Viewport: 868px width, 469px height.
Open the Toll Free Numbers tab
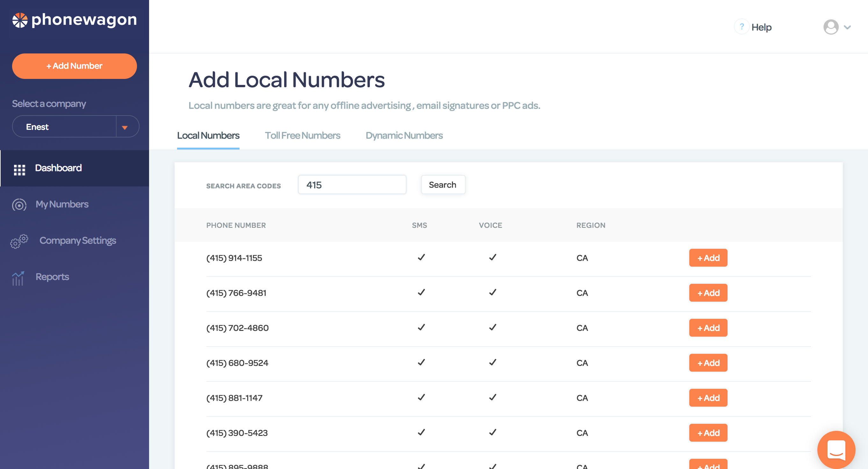(x=302, y=135)
